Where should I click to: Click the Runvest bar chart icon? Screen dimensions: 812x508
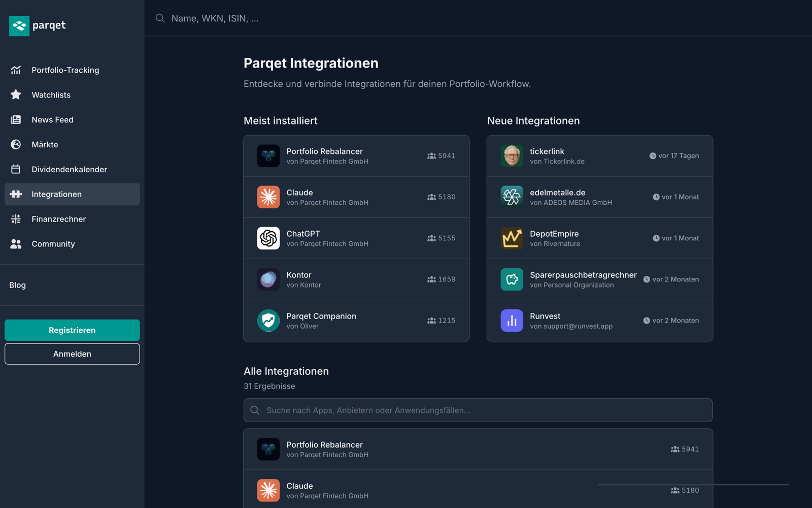(512, 321)
